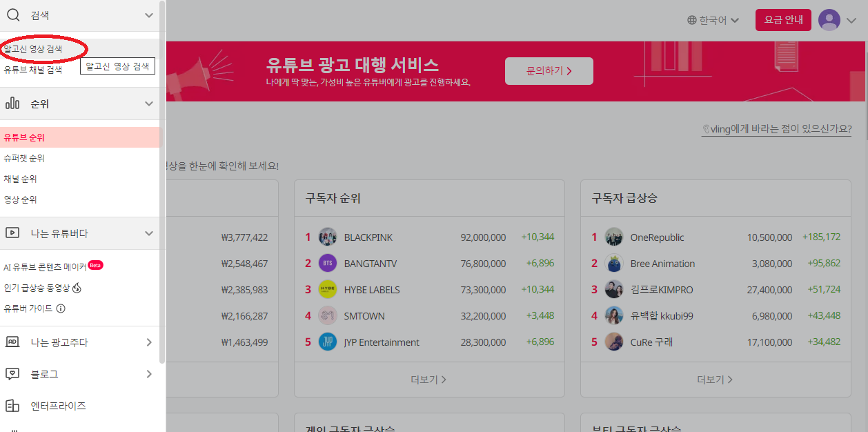The height and width of the screenshot is (432, 868).
Task: Click 더보기 under 구독자 순위
Action: [x=429, y=380]
